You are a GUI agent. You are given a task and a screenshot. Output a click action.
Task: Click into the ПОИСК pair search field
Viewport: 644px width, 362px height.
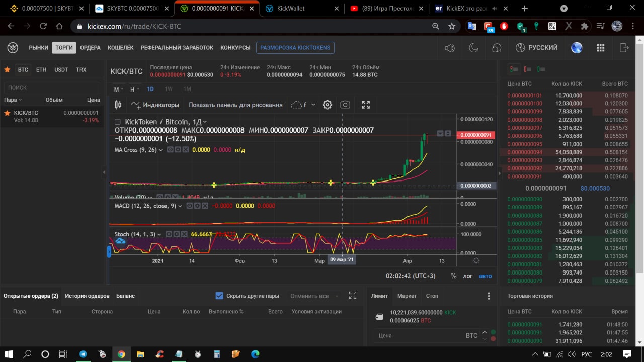coord(53,87)
